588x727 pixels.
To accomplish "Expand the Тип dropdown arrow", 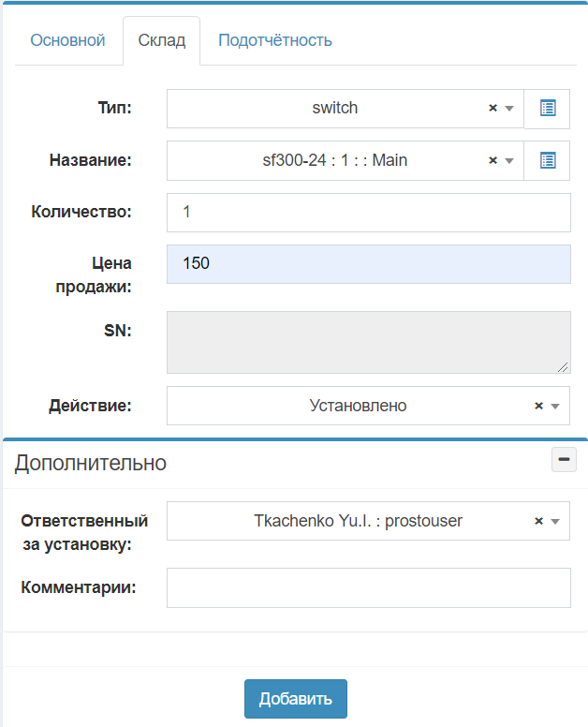I will pyautogui.click(x=509, y=108).
